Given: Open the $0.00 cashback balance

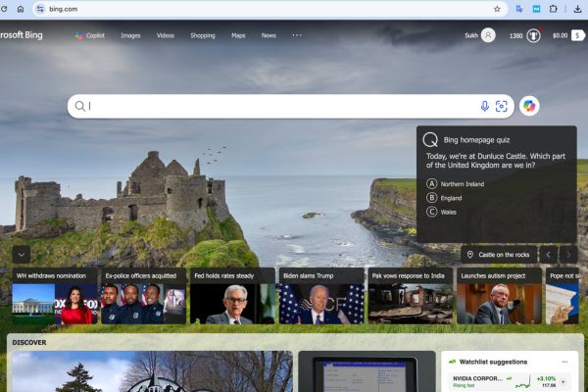Looking at the screenshot, I should point(560,35).
